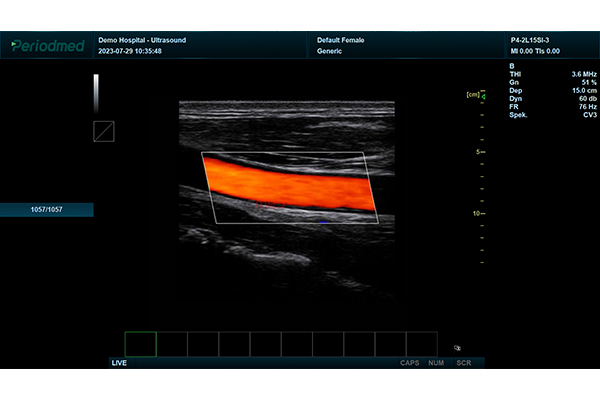Click the green focus marker atop depth scale
Viewport: 600px width, 400px height.
[482, 96]
